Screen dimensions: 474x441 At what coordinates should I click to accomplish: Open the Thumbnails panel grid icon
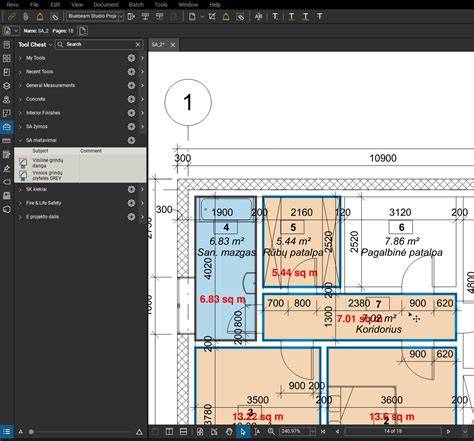(x=7, y=58)
